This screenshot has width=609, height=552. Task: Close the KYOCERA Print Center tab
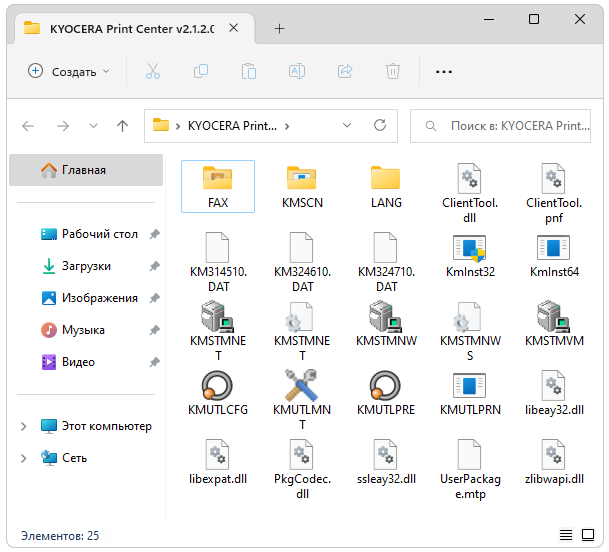coord(233,28)
